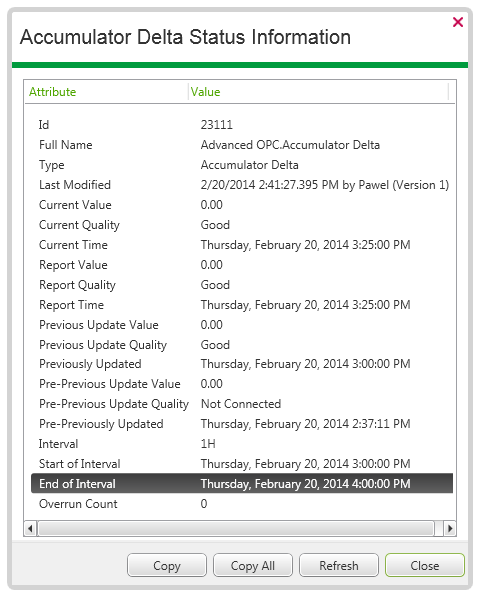The width and height of the screenshot is (480, 597).
Task: Select the Pre-Previous Update Quality row
Action: pyautogui.click(x=242, y=404)
